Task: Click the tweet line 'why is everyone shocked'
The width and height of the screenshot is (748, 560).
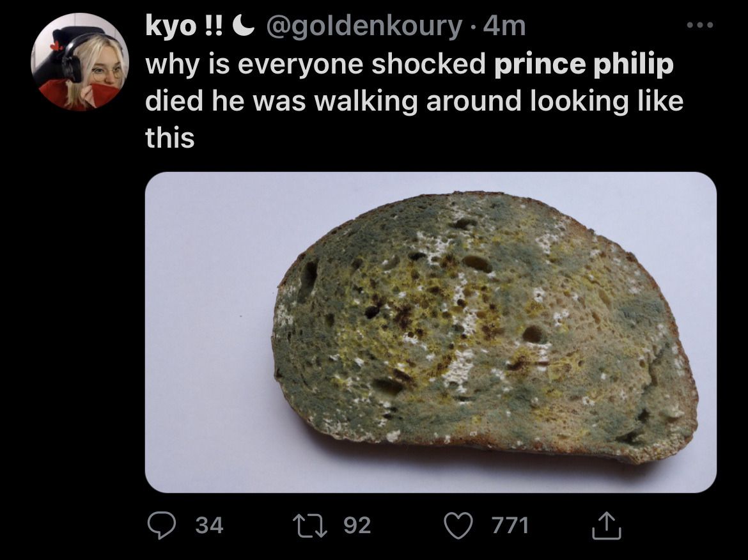Action: 315,65
